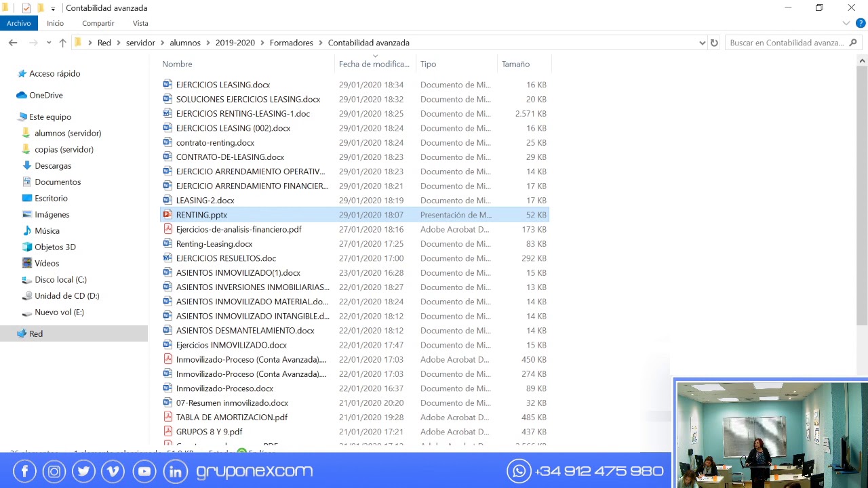Select GRUPOS 8 Y 9.pdf icon
This screenshot has height=488, width=868.
click(167, 431)
